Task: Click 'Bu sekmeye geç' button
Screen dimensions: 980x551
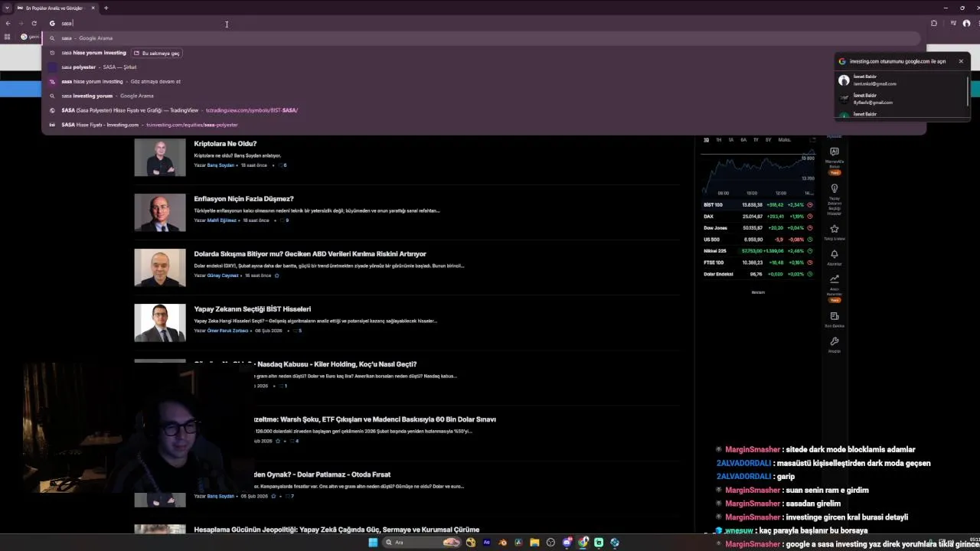Action: (x=157, y=53)
